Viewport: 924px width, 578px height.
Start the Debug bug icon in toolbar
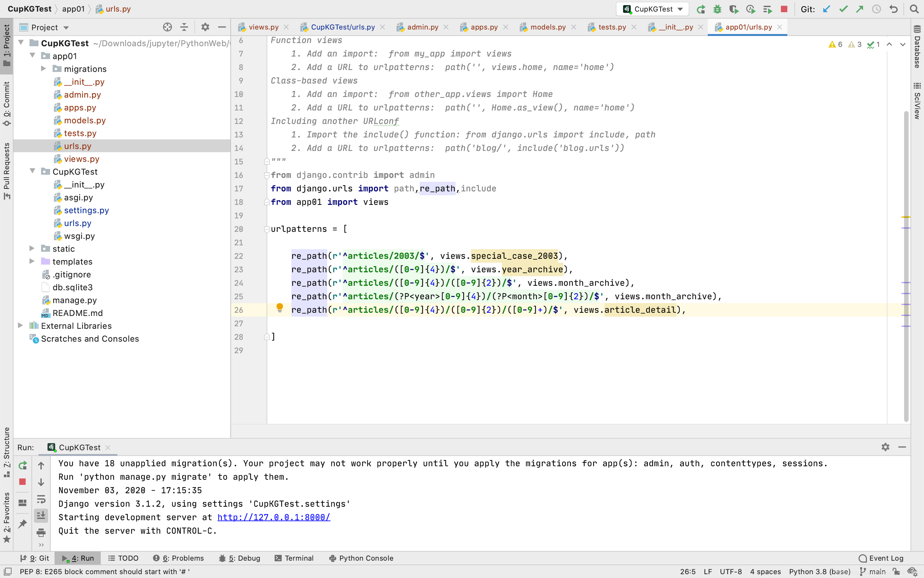717,9
